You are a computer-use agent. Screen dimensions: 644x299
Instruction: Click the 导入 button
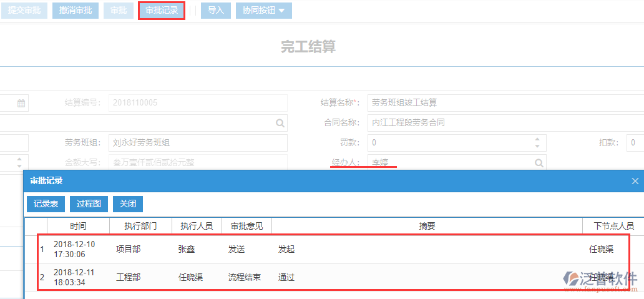point(216,11)
